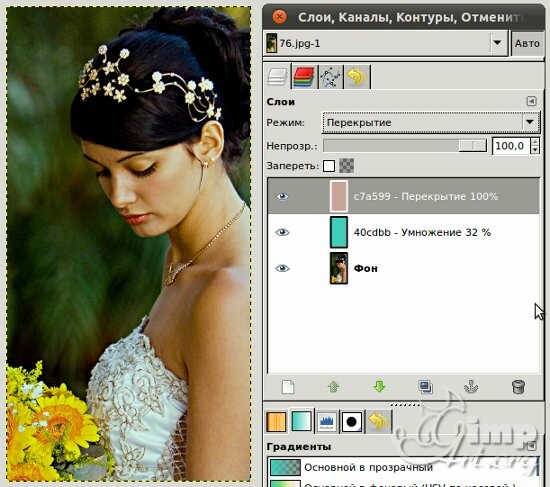Hide the c7a599 layer via eye icon
Viewport: 550px width, 487px height.
282,196
